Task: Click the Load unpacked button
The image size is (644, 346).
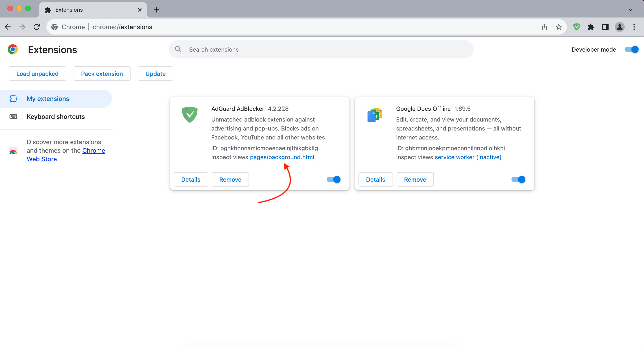Action: pyautogui.click(x=37, y=73)
